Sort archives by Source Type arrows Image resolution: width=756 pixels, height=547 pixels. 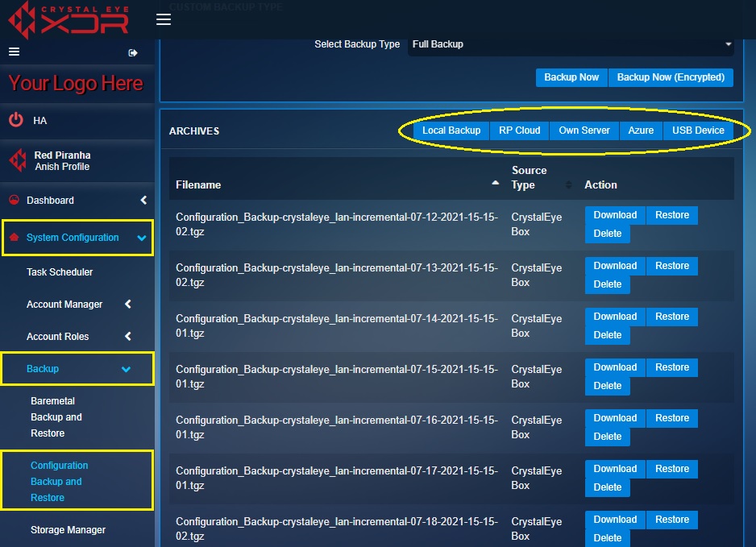[x=568, y=184]
